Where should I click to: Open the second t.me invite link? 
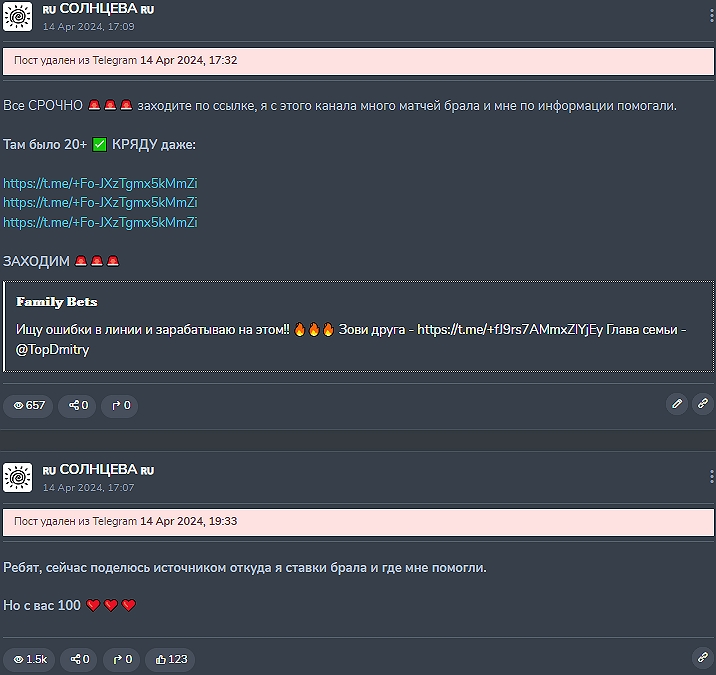(x=100, y=203)
